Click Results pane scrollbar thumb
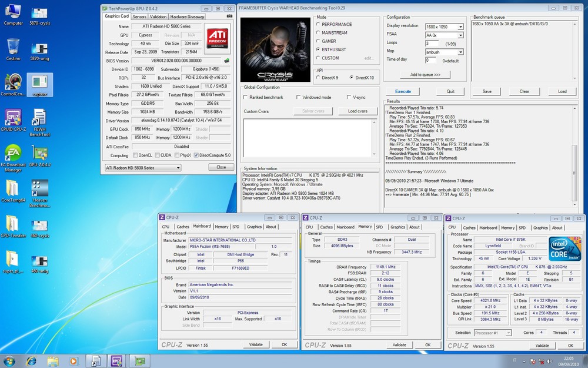 574,173
